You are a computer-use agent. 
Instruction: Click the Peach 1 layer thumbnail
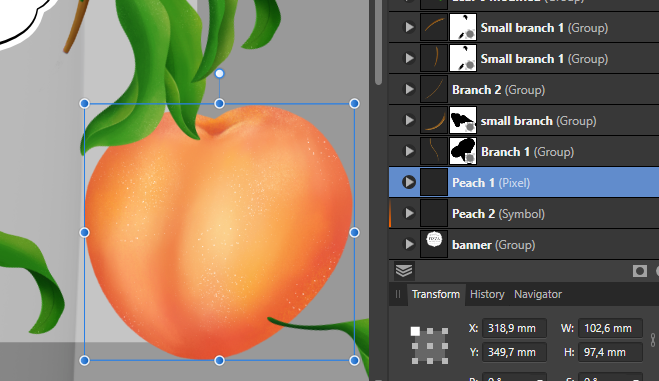pos(434,183)
